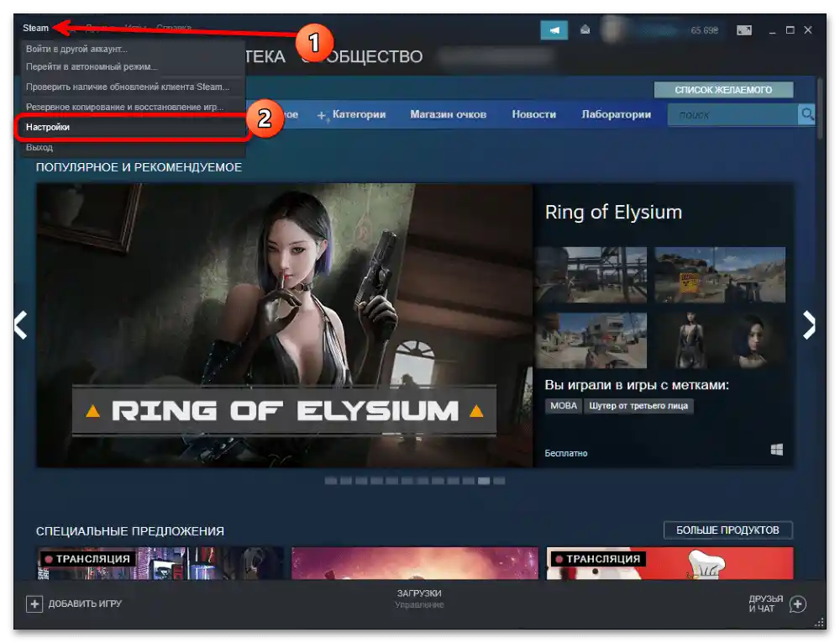This screenshot has height=643, width=840.
Task: Click ДОБАВИТЬ ИГРУ label
Action: click(85, 603)
